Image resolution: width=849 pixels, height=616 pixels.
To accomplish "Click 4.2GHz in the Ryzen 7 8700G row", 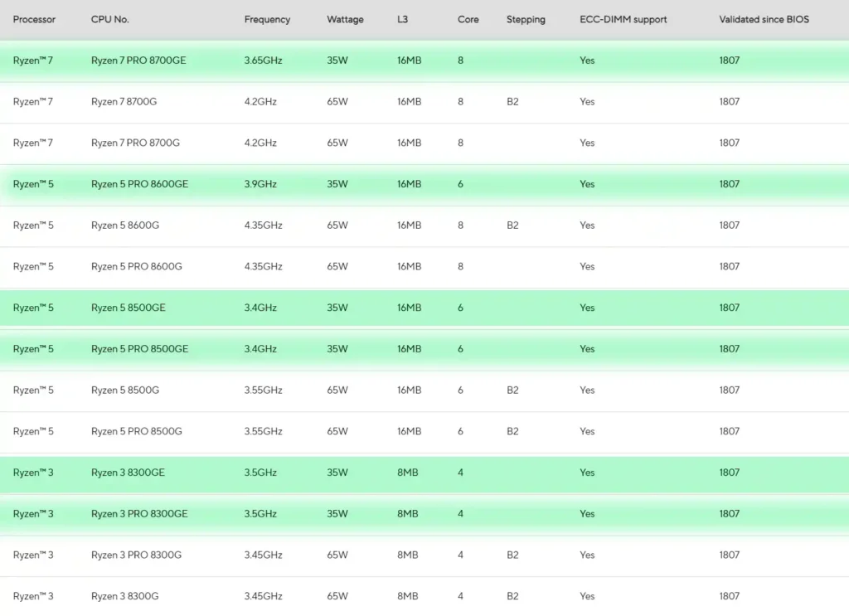I will [260, 102].
